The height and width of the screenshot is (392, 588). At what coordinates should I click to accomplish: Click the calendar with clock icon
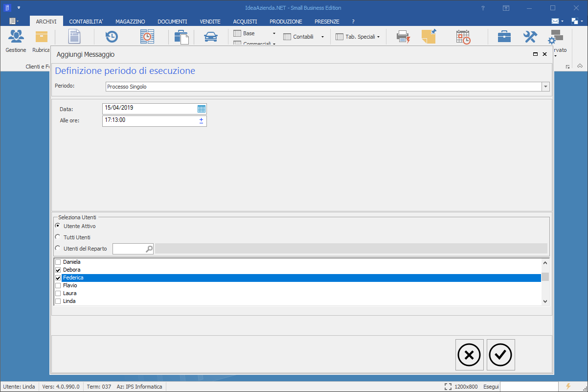pos(463,37)
